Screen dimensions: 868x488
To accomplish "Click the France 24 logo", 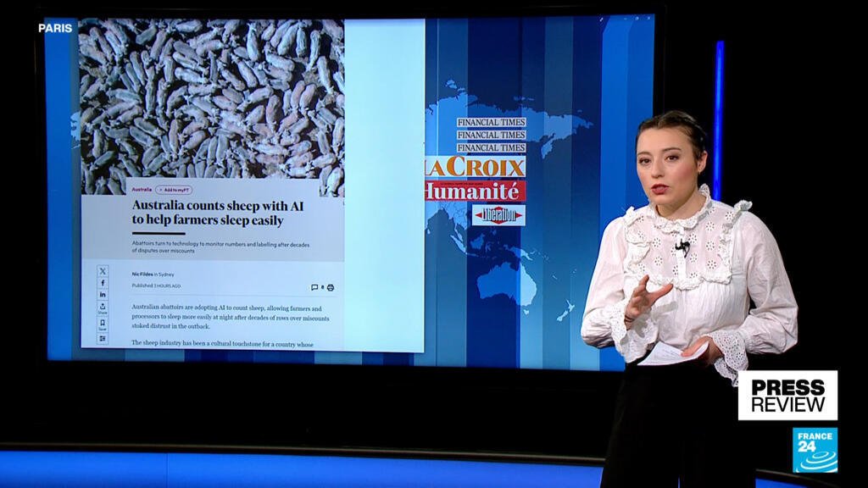I will click(x=815, y=449).
